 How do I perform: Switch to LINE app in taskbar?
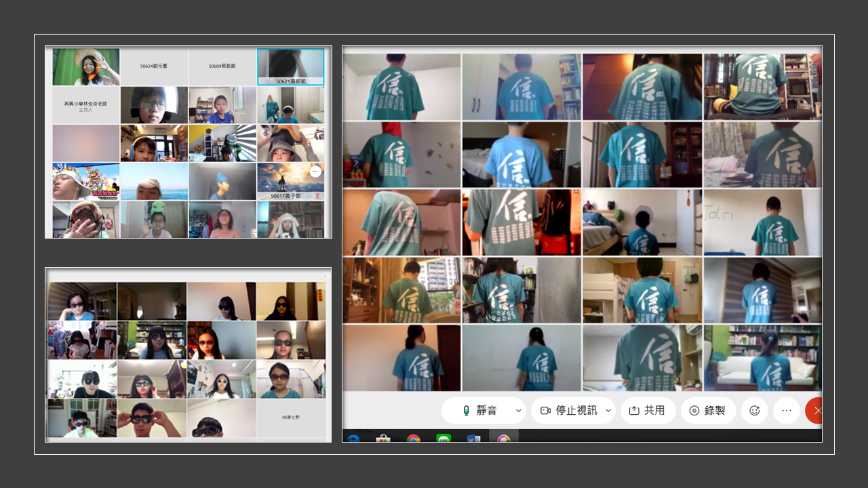point(443,438)
